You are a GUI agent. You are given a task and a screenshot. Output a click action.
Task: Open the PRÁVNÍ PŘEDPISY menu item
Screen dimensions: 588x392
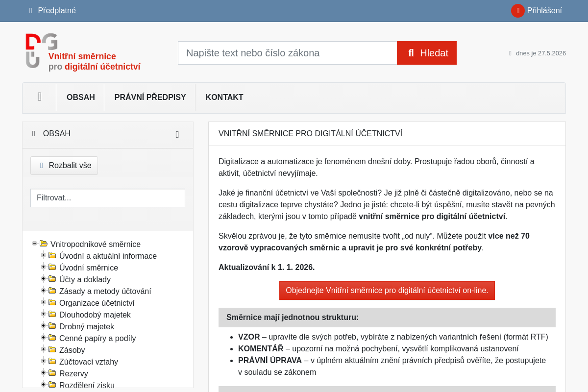pyautogui.click(x=150, y=97)
